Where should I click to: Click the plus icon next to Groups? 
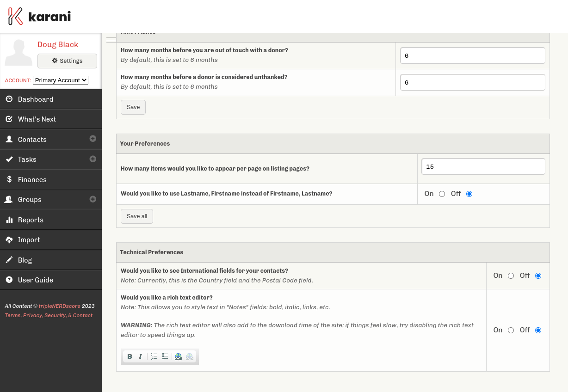[93, 199]
